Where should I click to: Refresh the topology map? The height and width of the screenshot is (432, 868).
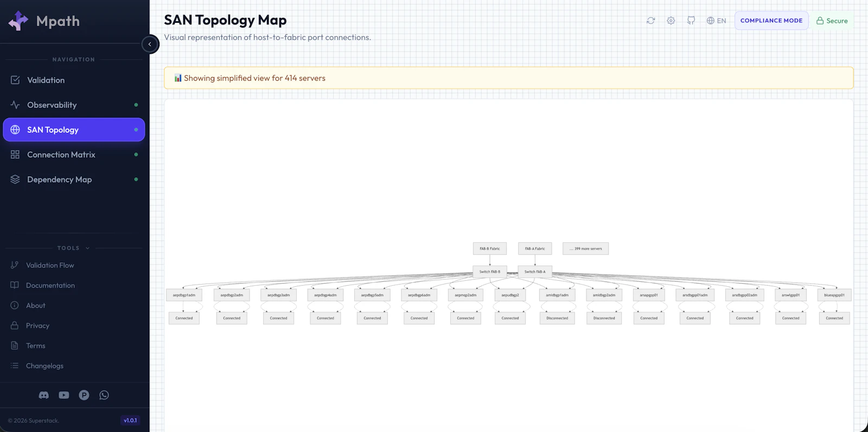click(651, 21)
